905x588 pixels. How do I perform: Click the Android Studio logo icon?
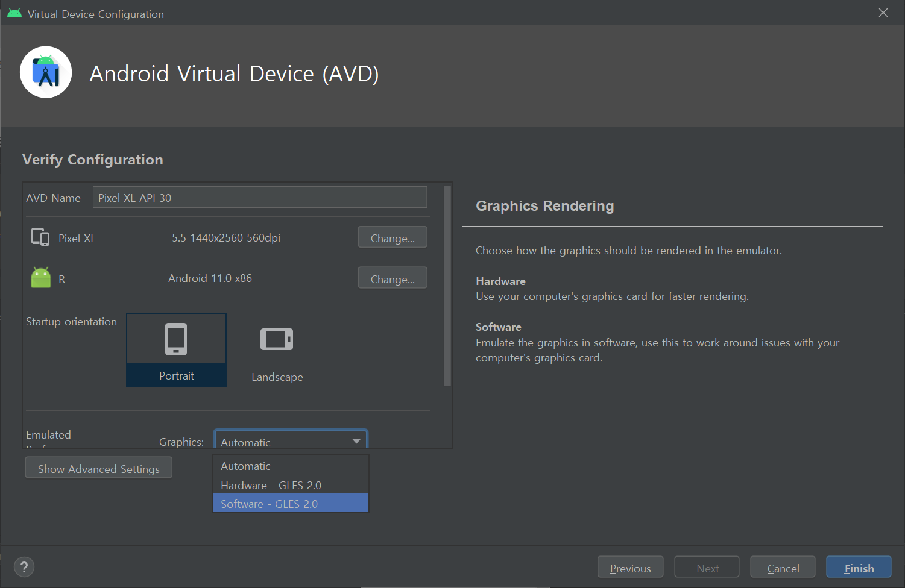(46, 72)
